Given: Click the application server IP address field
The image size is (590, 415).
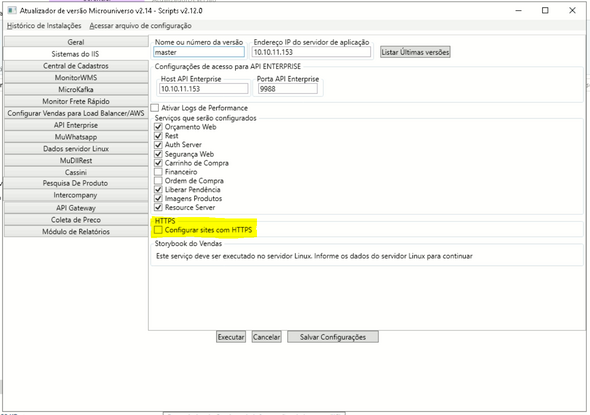Looking at the screenshot, I should coord(312,52).
